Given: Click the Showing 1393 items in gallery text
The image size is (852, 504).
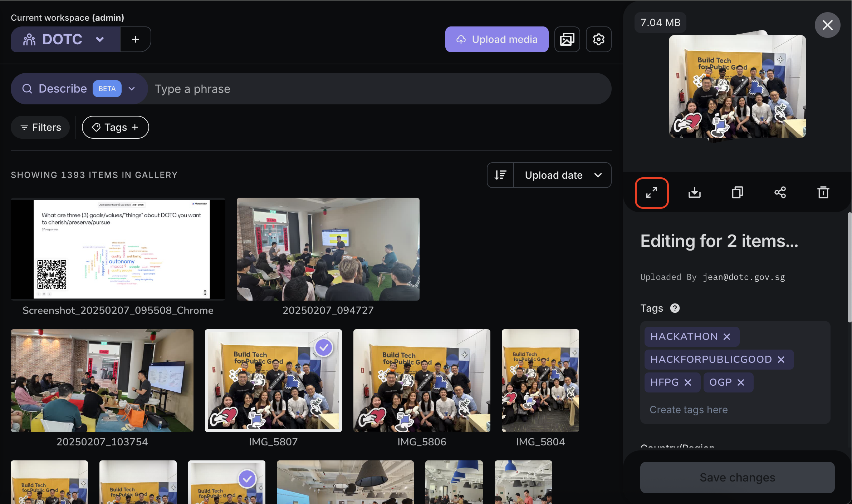Looking at the screenshot, I should (x=94, y=175).
